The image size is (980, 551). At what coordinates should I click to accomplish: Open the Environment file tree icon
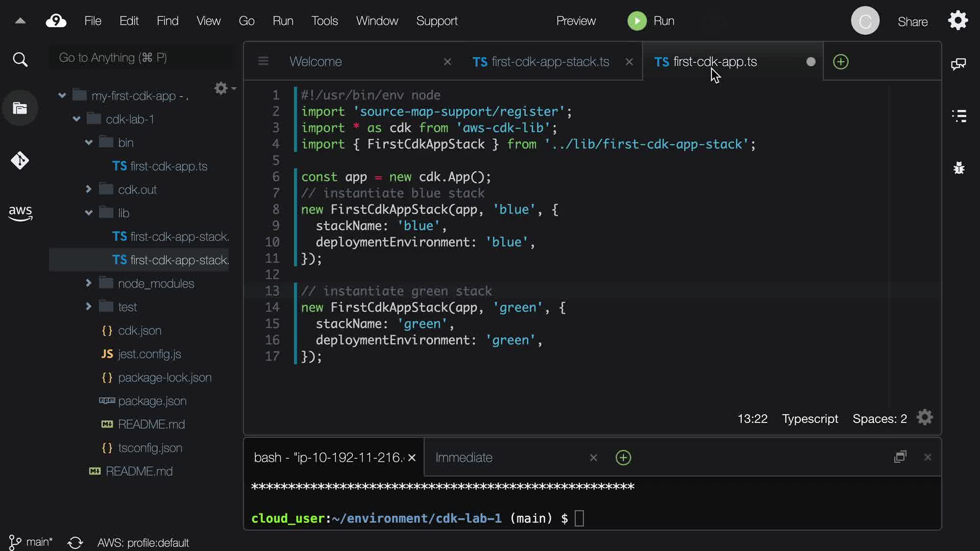click(x=20, y=108)
